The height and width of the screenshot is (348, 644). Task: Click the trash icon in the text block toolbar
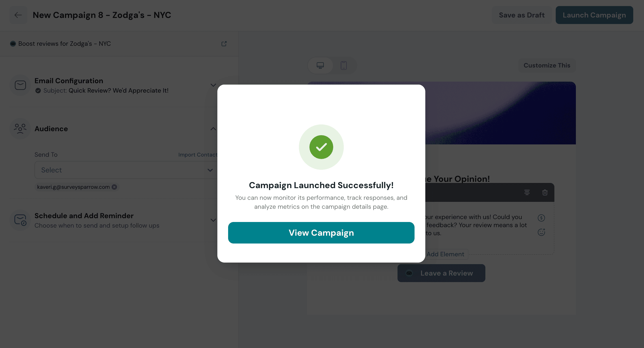coord(545,192)
